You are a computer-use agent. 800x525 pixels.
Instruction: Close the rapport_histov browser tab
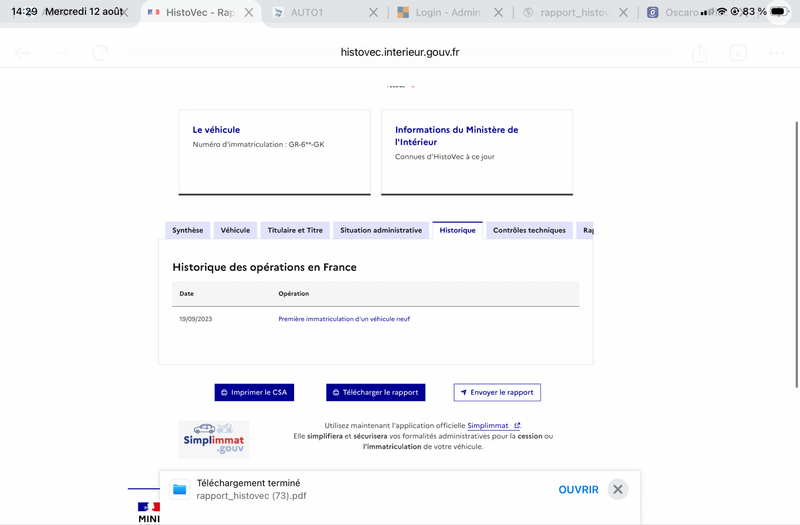click(623, 13)
